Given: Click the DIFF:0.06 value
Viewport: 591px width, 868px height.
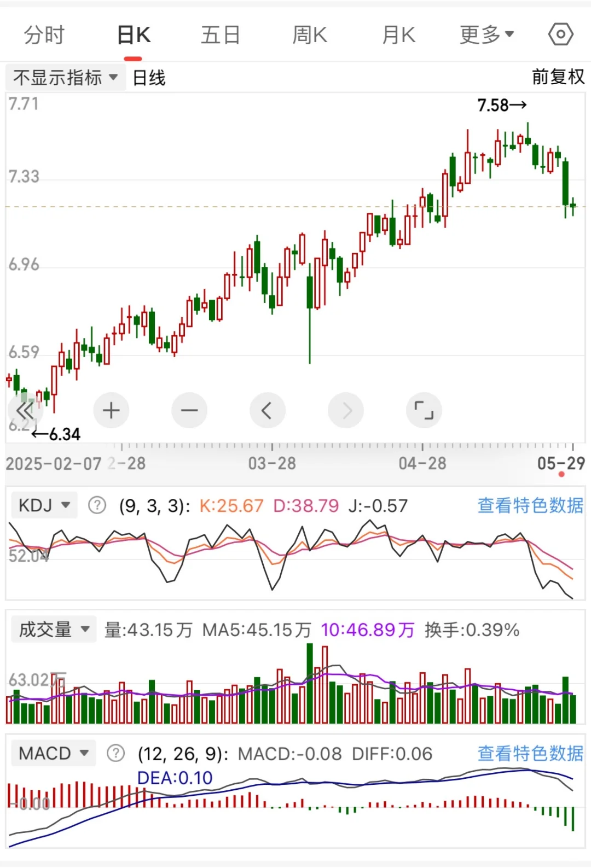Looking at the screenshot, I should [x=392, y=754].
